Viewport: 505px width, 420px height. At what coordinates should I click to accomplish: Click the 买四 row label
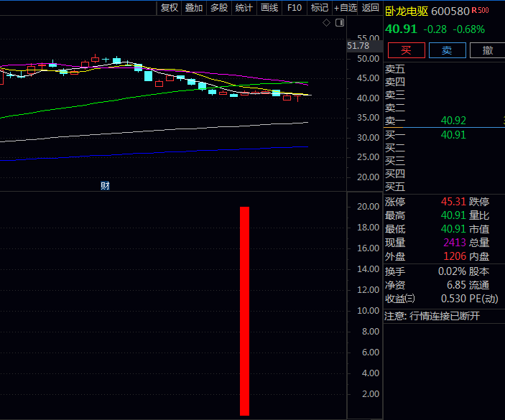[x=395, y=174]
